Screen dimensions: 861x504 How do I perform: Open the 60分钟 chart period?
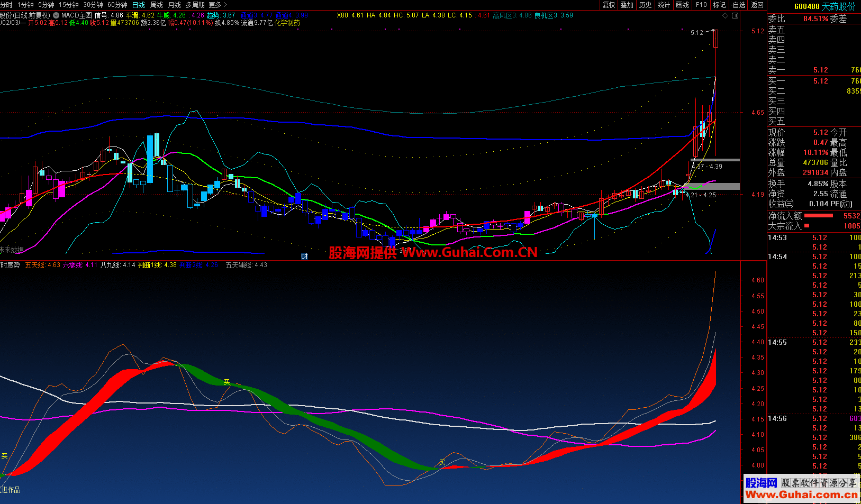(117, 5)
